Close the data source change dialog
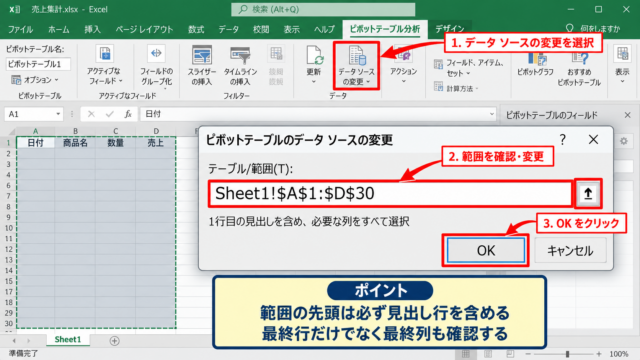The width and height of the screenshot is (640, 360). point(593,140)
